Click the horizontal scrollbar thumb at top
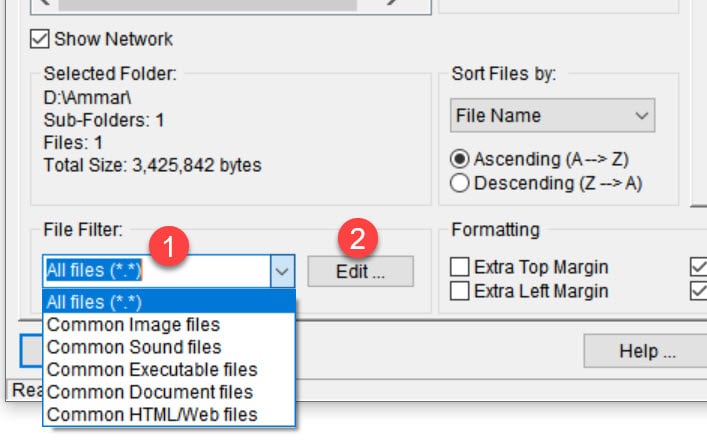This screenshot has width=707, height=444. pos(207,5)
